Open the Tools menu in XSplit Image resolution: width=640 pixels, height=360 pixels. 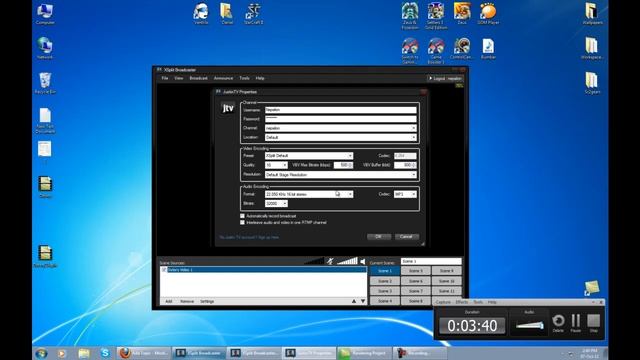244,78
